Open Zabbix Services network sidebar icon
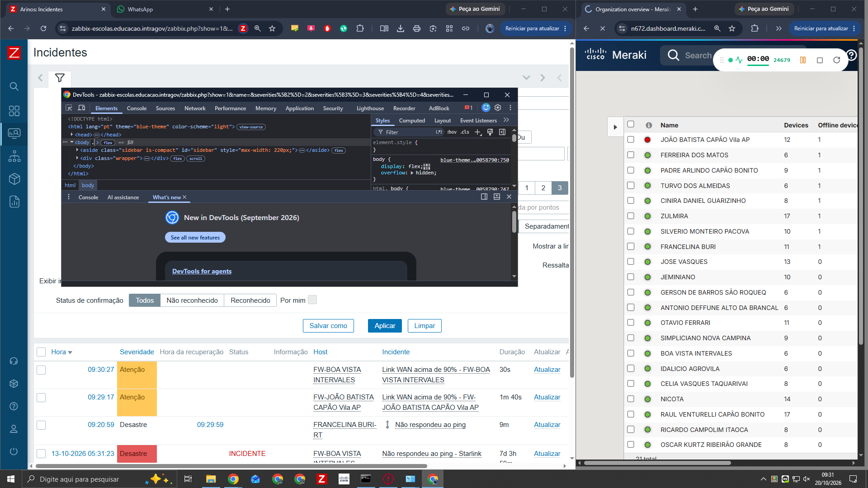The image size is (868, 488). click(14, 156)
